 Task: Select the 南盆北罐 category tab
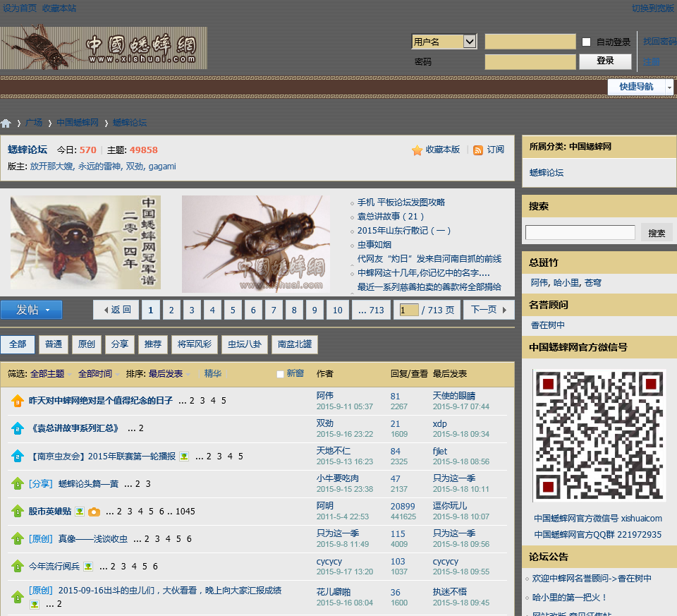[295, 344]
